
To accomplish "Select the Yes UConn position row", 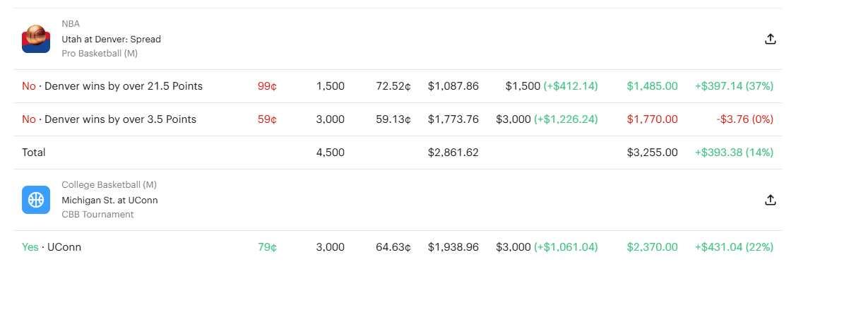I will point(398,247).
